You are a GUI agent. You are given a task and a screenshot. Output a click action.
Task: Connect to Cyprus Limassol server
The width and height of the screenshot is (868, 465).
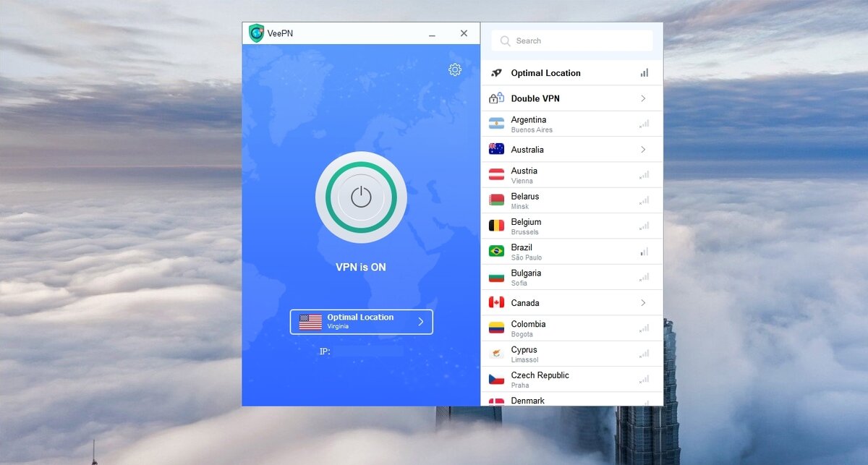pos(572,354)
